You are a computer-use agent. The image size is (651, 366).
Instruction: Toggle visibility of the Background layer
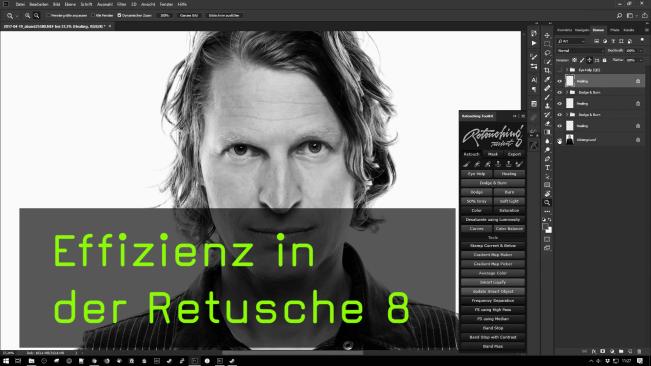560,140
